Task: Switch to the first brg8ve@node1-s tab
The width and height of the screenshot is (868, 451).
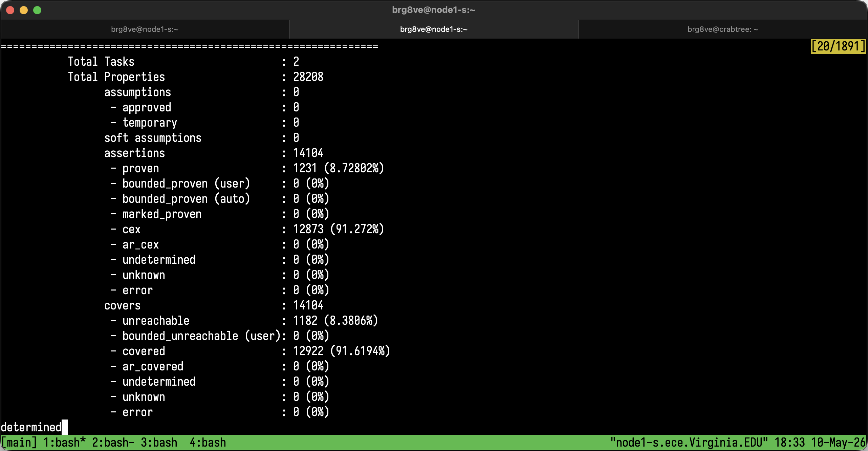Action: (145, 29)
